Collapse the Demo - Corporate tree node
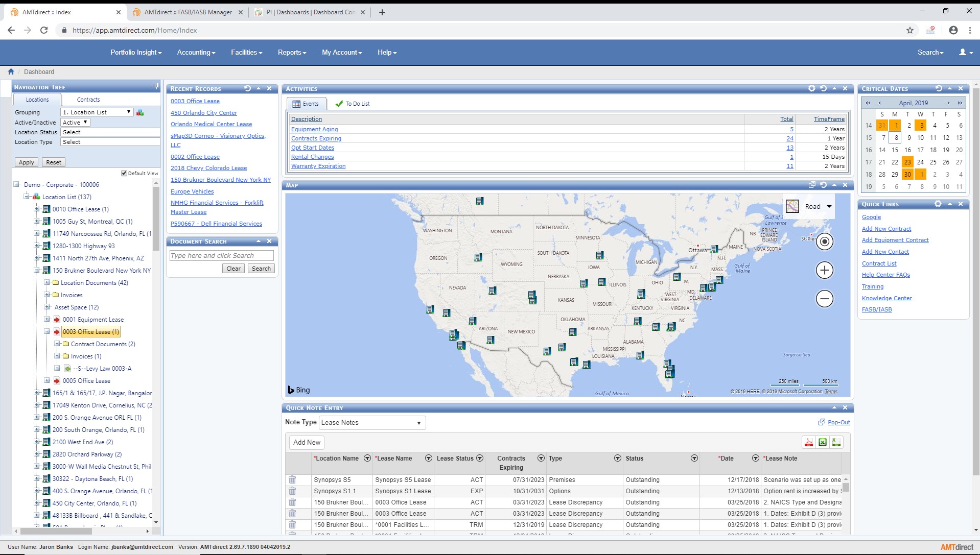The height and width of the screenshot is (555, 980). coord(16,184)
